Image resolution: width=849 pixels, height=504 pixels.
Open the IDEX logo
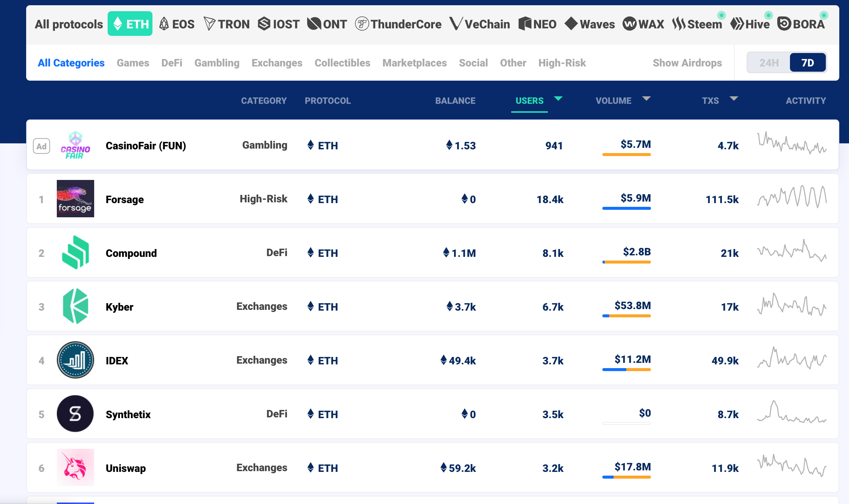coord(75,360)
